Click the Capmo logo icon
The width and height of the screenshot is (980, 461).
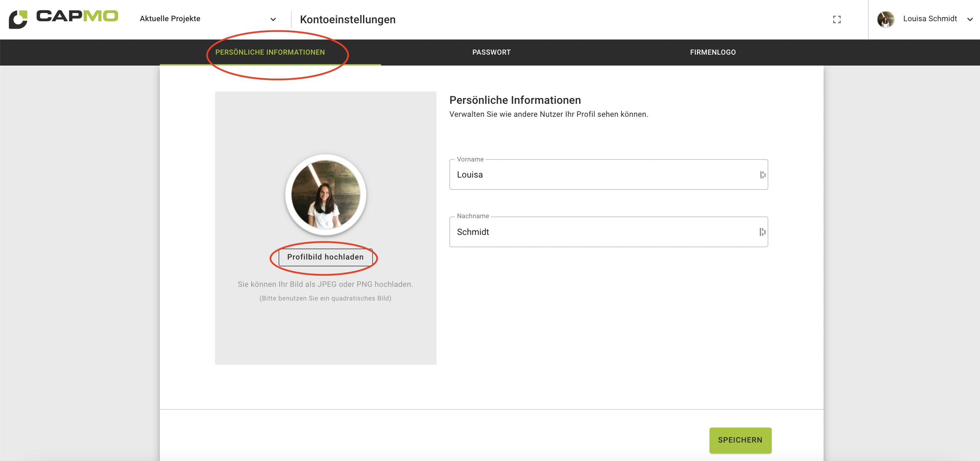click(x=18, y=19)
